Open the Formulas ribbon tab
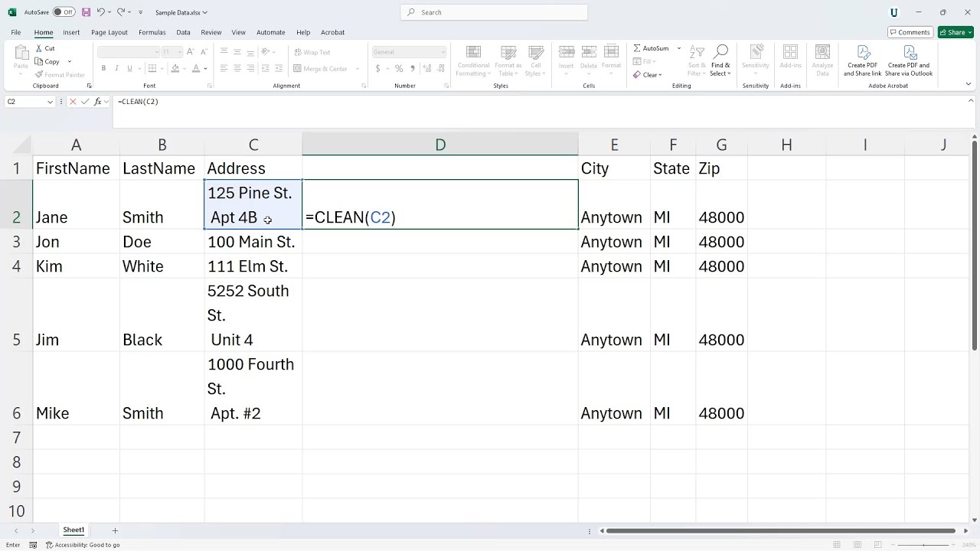This screenshot has width=980, height=551. (x=152, y=32)
